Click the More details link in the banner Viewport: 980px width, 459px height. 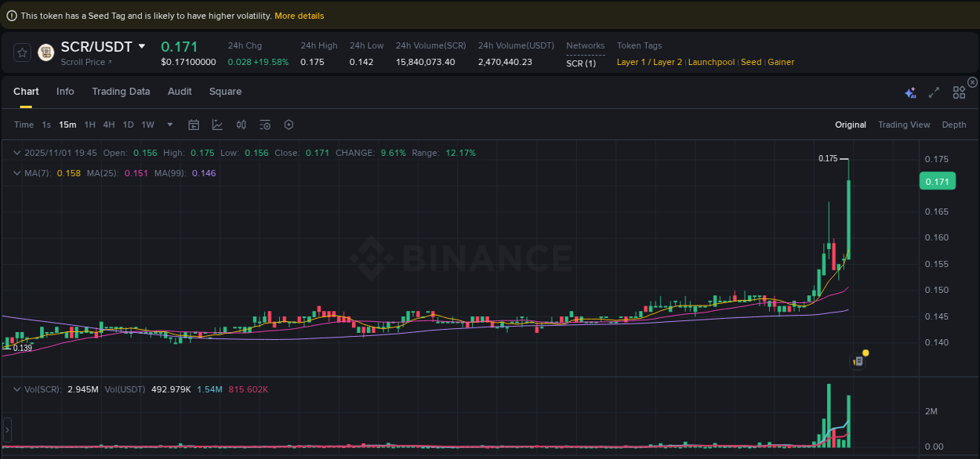point(299,15)
